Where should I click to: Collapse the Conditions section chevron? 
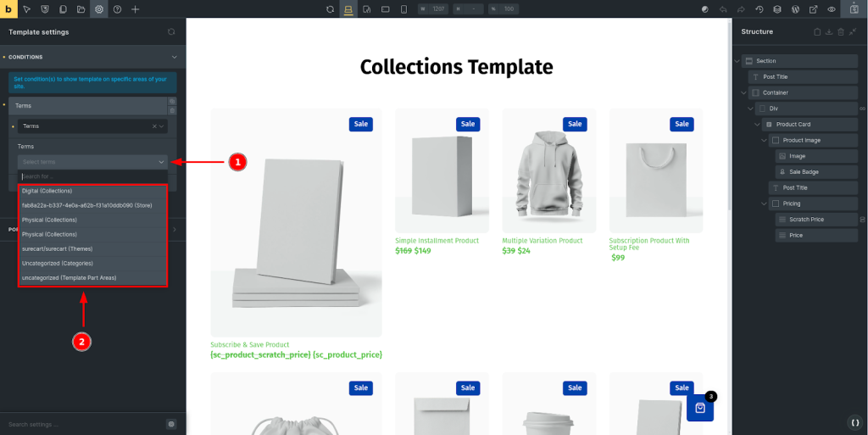(x=174, y=57)
